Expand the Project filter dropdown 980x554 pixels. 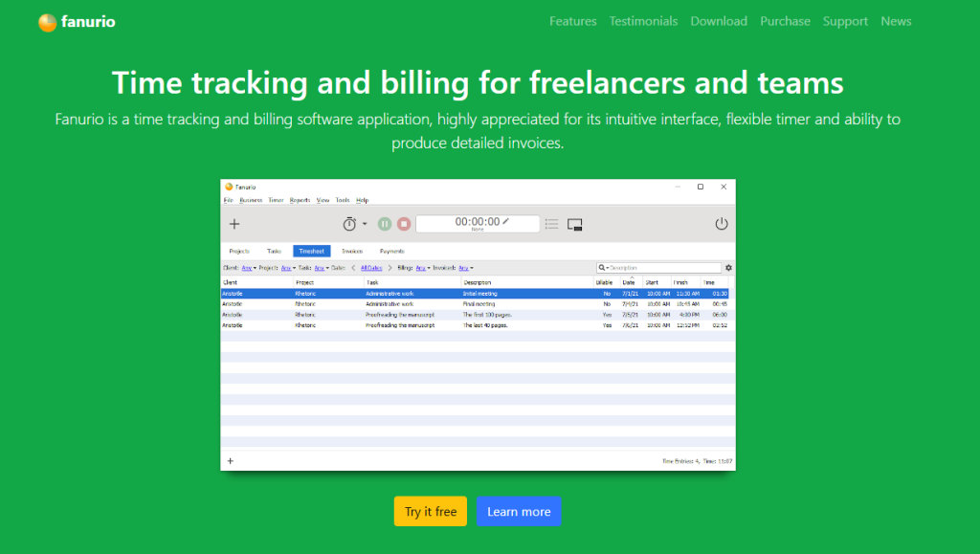click(288, 268)
